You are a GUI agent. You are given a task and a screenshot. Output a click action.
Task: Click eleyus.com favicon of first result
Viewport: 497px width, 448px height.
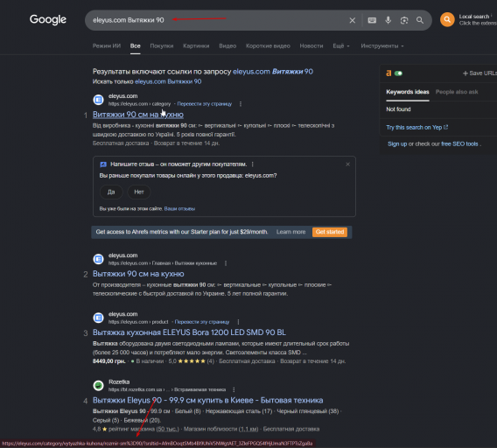(x=98, y=100)
